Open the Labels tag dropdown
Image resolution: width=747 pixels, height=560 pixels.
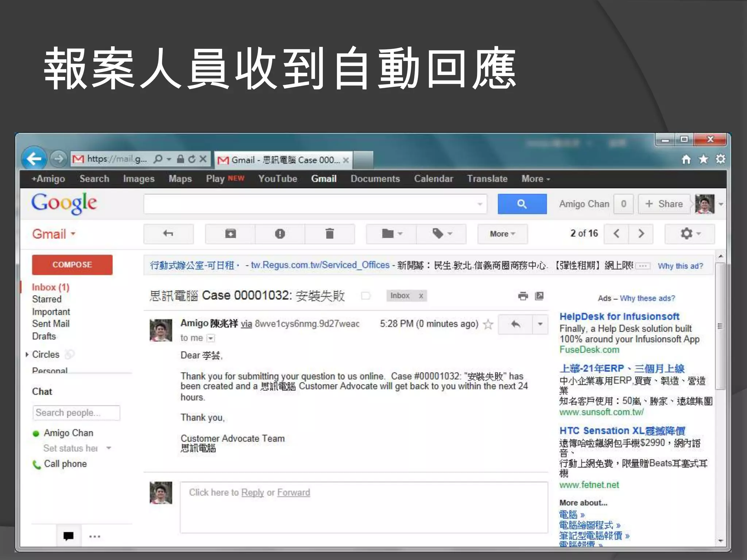click(441, 234)
